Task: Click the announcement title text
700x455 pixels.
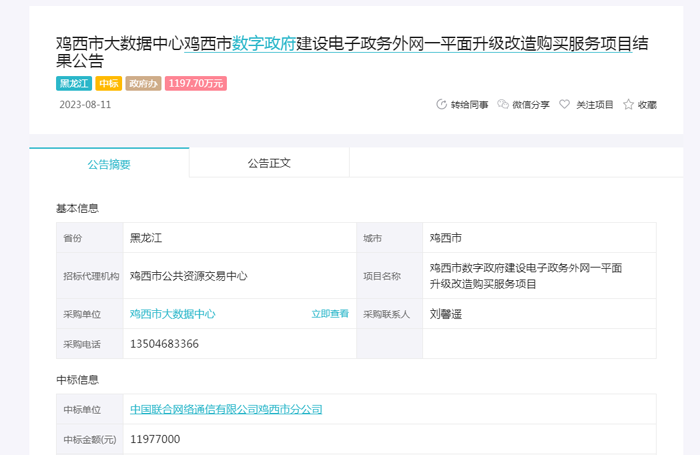Action: (x=352, y=52)
